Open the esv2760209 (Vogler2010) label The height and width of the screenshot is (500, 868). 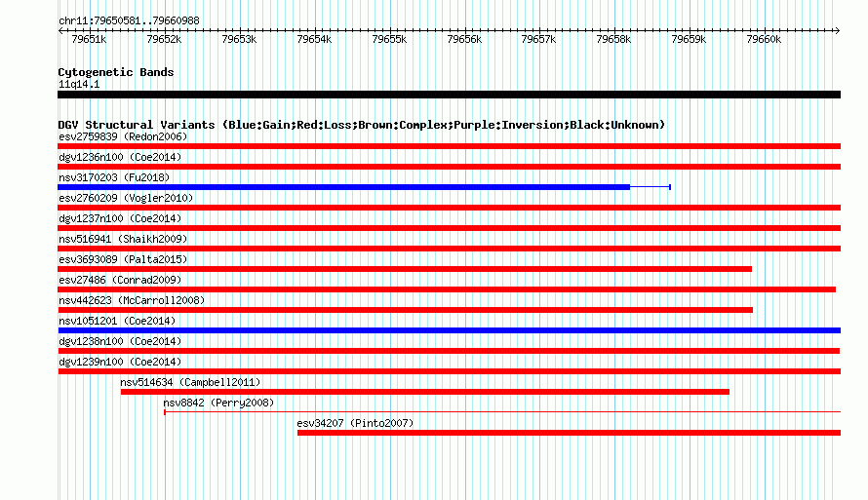126,198
